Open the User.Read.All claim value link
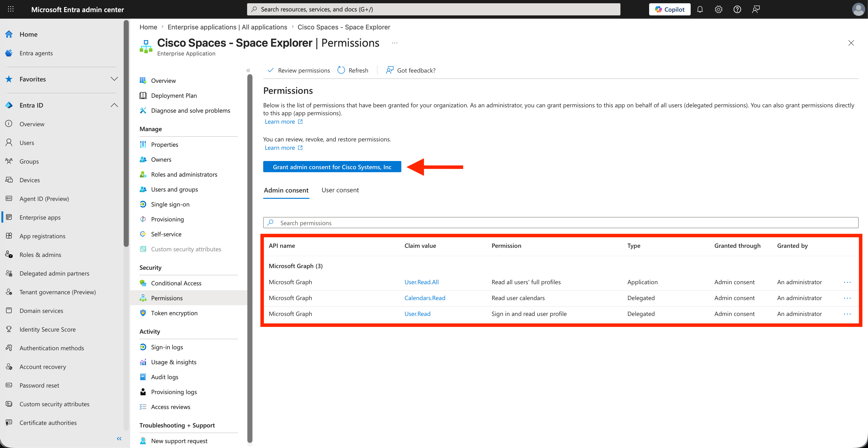Viewport: 868px width, 448px height. (422, 282)
